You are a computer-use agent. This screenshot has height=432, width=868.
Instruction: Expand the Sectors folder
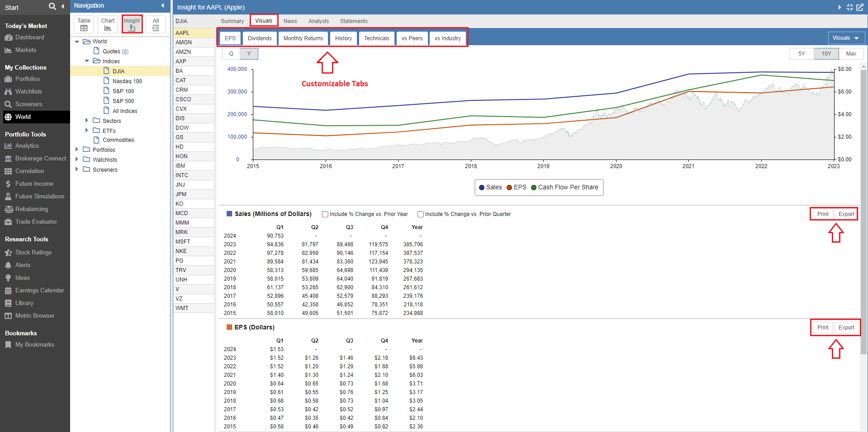[x=86, y=121]
